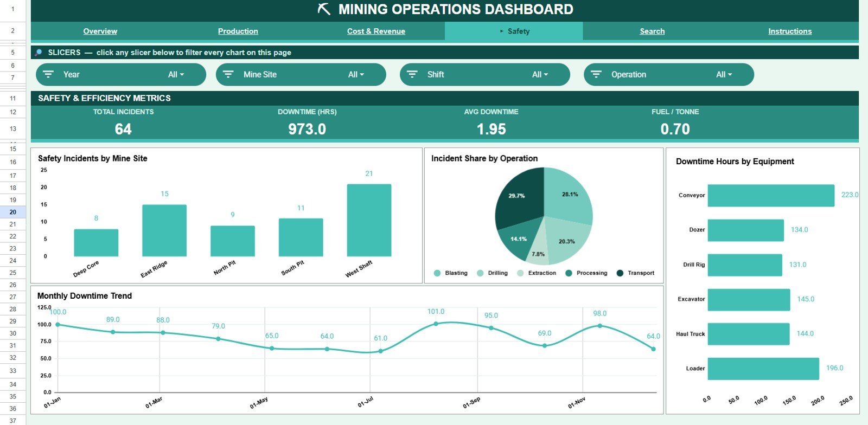
Task: Select the Conveyor downtime bar
Action: click(x=771, y=196)
